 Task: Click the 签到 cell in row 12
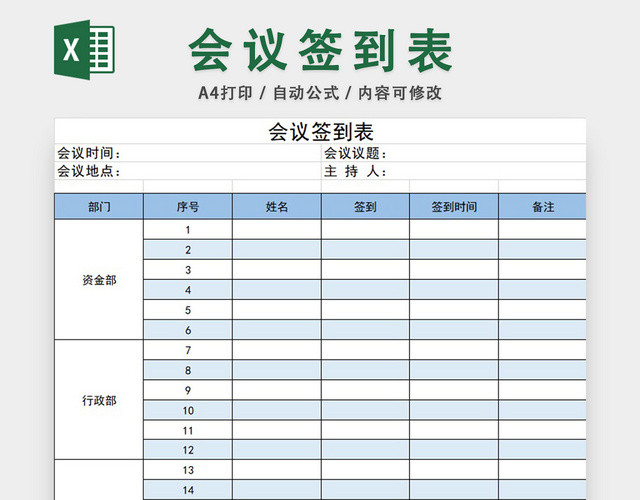365,450
